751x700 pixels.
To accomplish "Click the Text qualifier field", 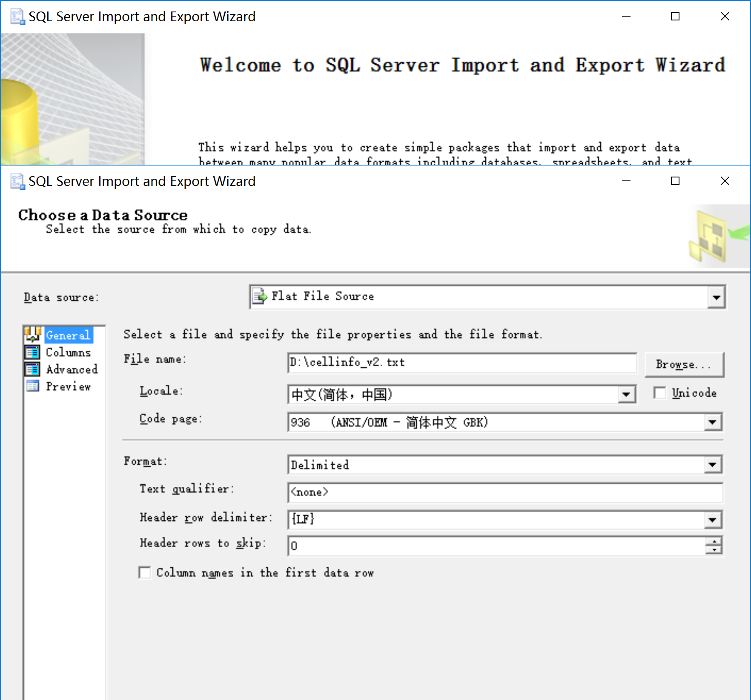I will (505, 492).
